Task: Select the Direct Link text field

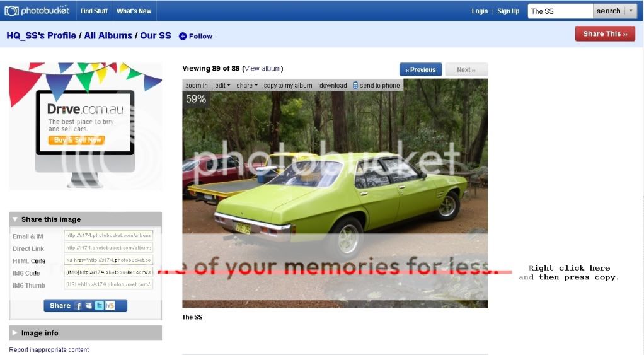Action: (x=108, y=248)
